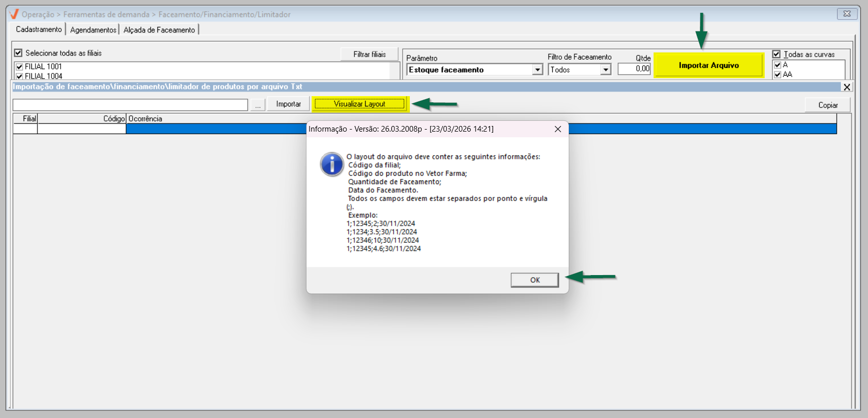Click the Vetor app logo icon

[14, 14]
